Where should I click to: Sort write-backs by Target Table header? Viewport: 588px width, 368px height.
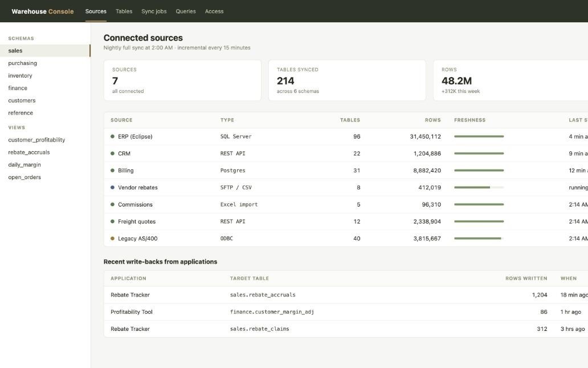click(x=250, y=278)
